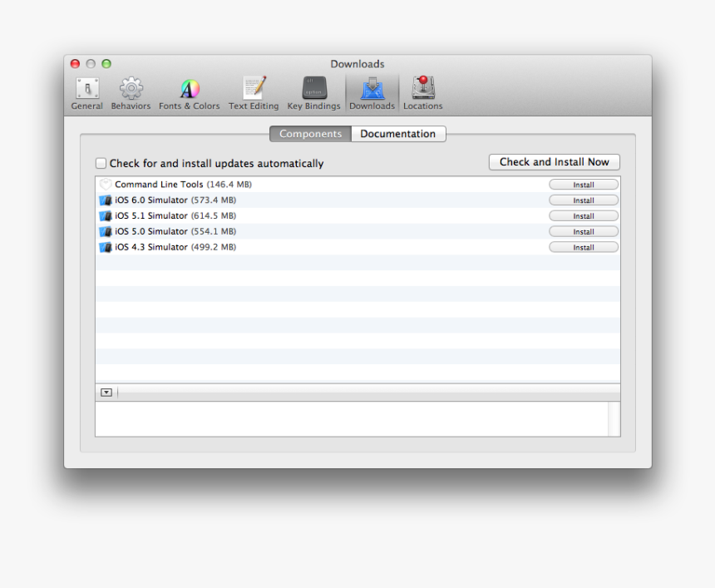This screenshot has width=715, height=588.
Task: Click Check and Install Now
Action: tap(554, 161)
